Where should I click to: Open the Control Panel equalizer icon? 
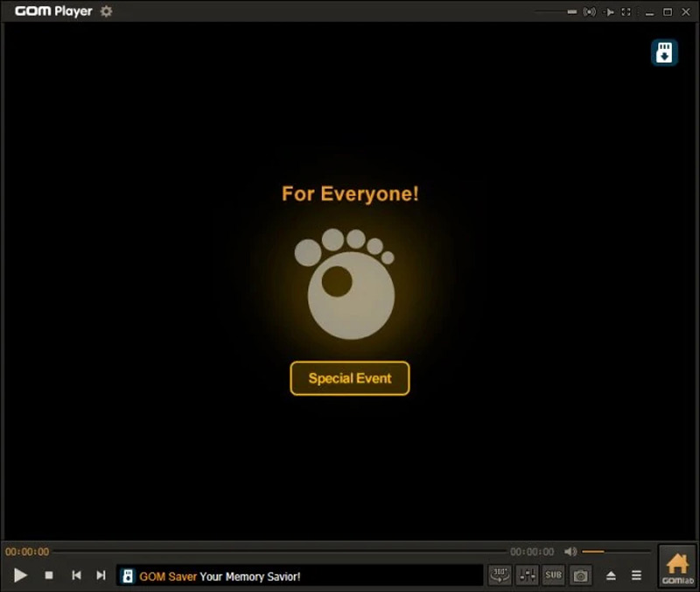(527, 575)
